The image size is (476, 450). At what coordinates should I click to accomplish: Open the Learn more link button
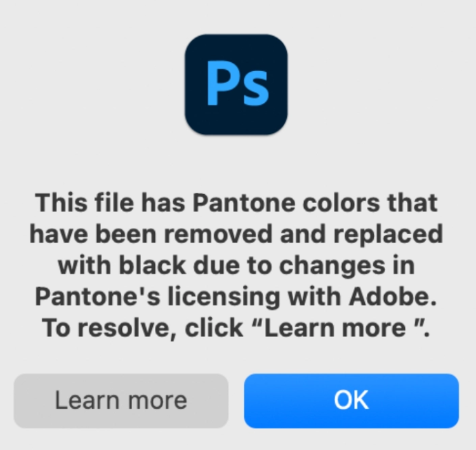point(121,400)
